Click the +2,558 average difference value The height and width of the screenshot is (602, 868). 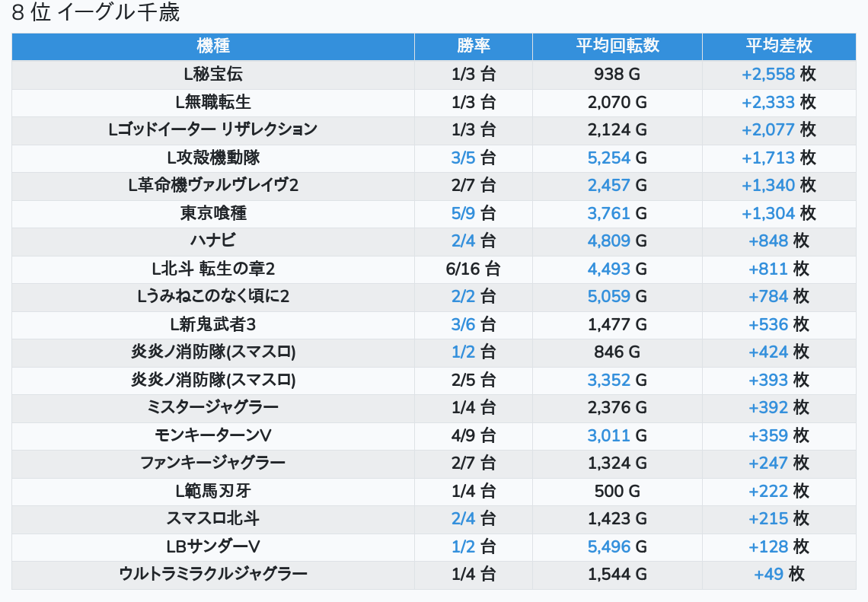(767, 74)
